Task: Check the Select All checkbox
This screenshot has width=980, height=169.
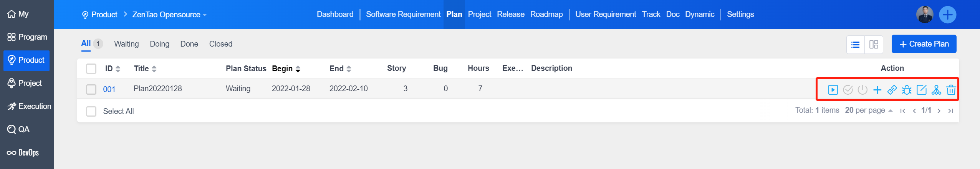Action: [91, 111]
